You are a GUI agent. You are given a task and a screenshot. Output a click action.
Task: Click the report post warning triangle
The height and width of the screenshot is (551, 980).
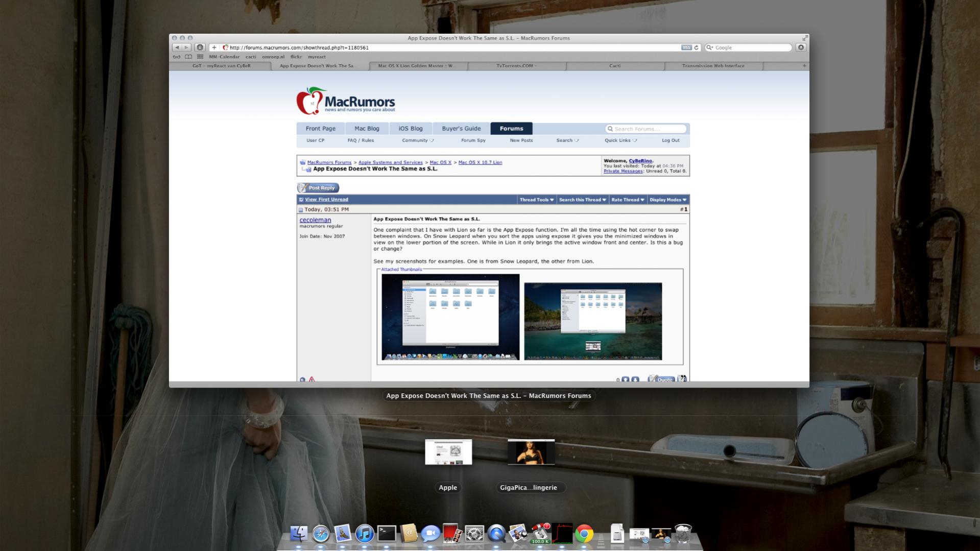tap(312, 379)
